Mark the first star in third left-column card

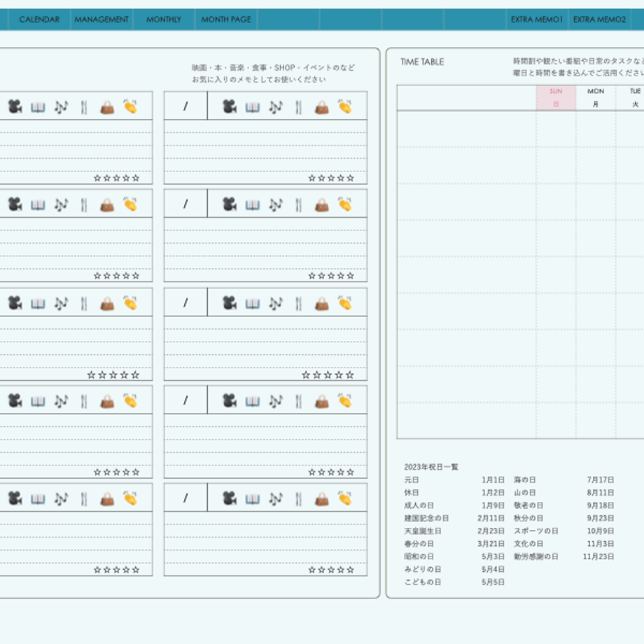click(x=91, y=374)
